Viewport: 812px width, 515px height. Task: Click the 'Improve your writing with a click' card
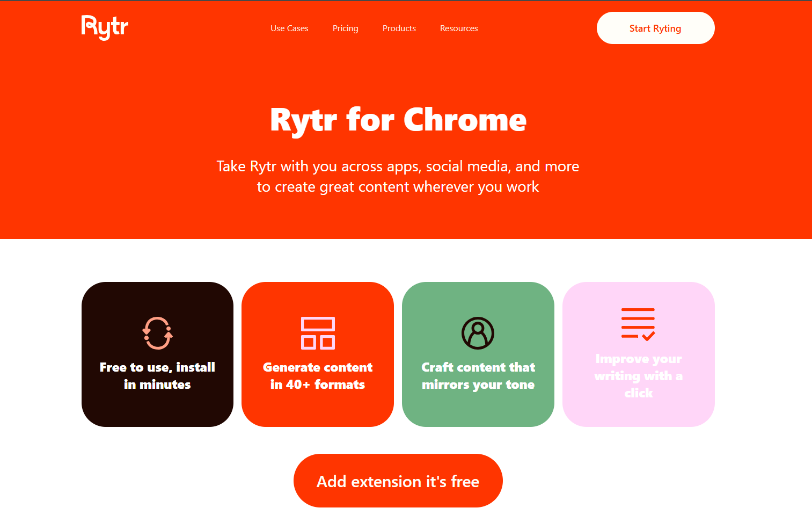(638, 354)
